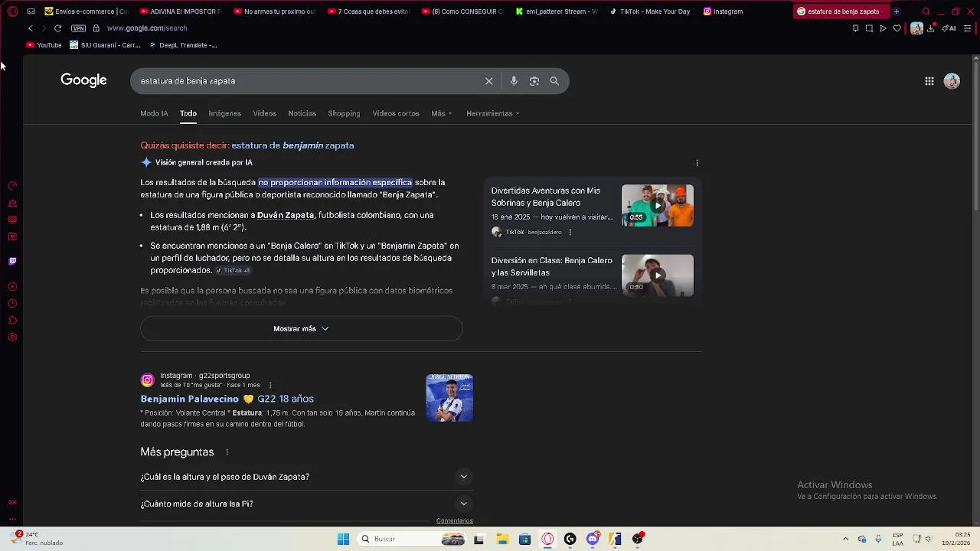980x551 pixels.
Task: Play the Divertidas Aventuras video thumbnail
Action: click(x=657, y=205)
